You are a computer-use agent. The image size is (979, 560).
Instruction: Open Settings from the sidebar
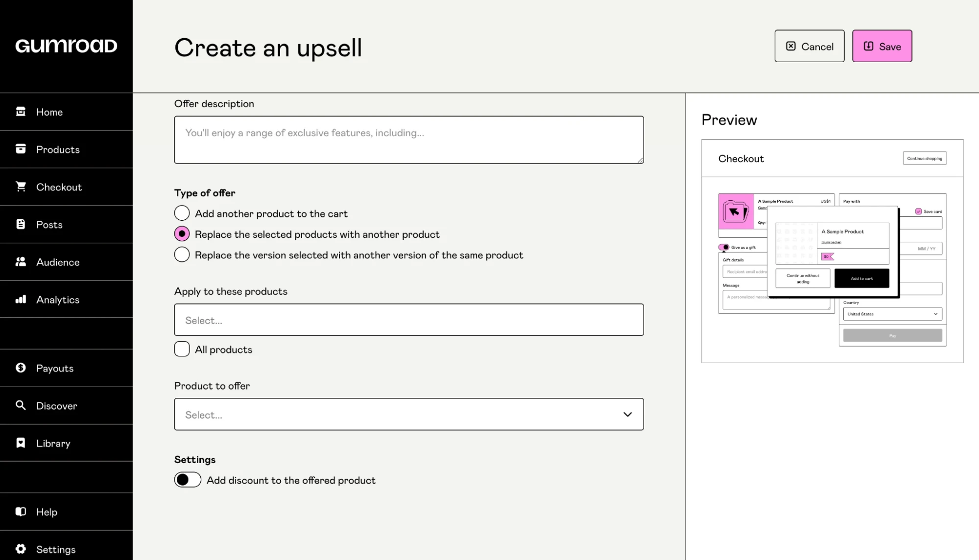click(x=21, y=549)
